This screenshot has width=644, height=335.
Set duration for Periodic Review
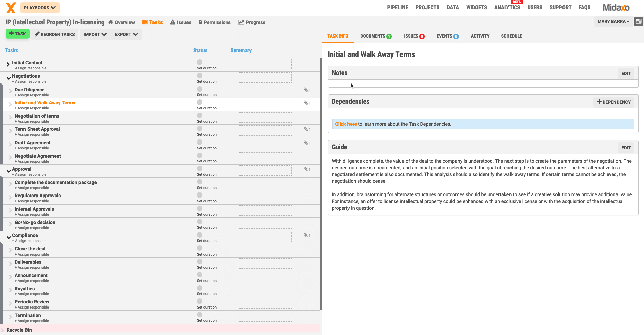[207, 307]
